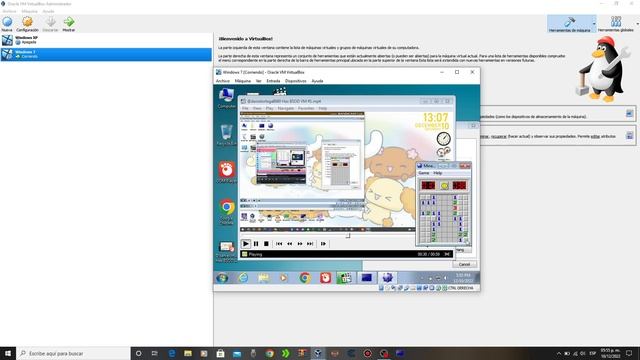Screen dimensions: 640x360
Task: Expand dropdown arrow beside Herramientas de máquina
Action: 594,24
